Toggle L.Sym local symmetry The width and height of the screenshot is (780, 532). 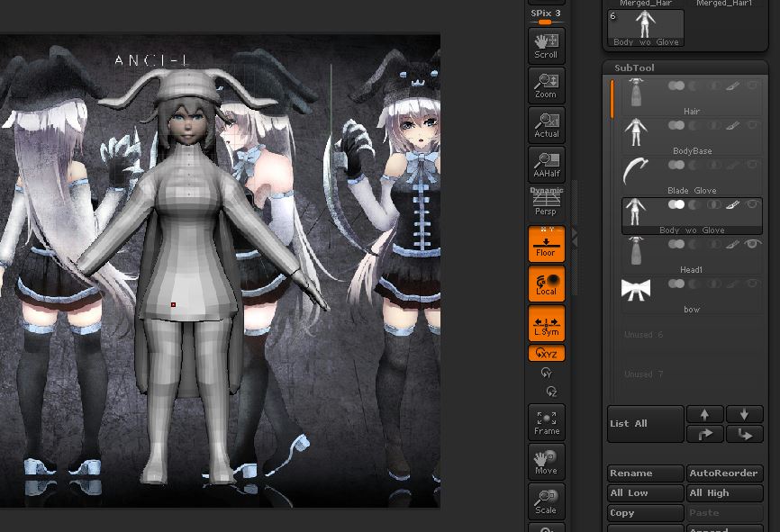[546, 323]
